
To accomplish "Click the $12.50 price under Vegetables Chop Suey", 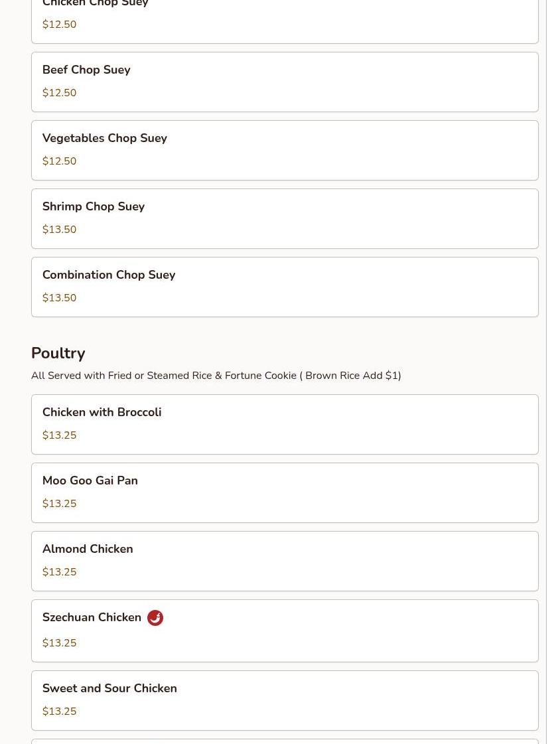I will pos(59,161).
